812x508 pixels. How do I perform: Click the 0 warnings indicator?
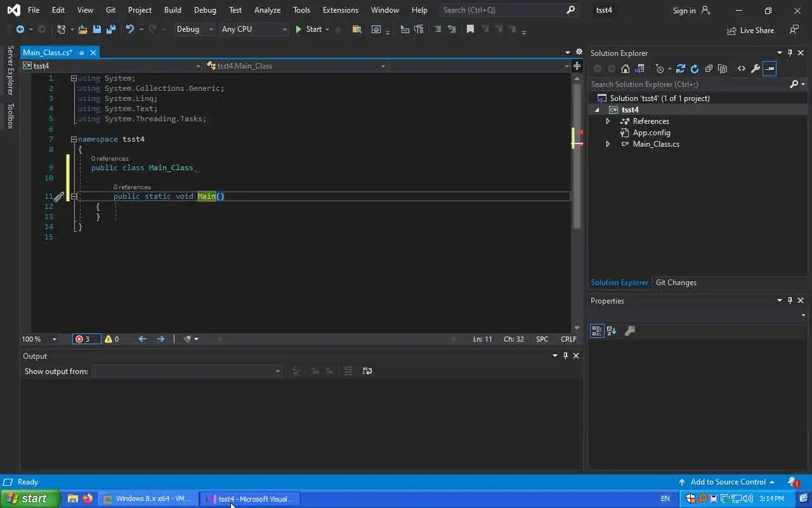tap(112, 339)
